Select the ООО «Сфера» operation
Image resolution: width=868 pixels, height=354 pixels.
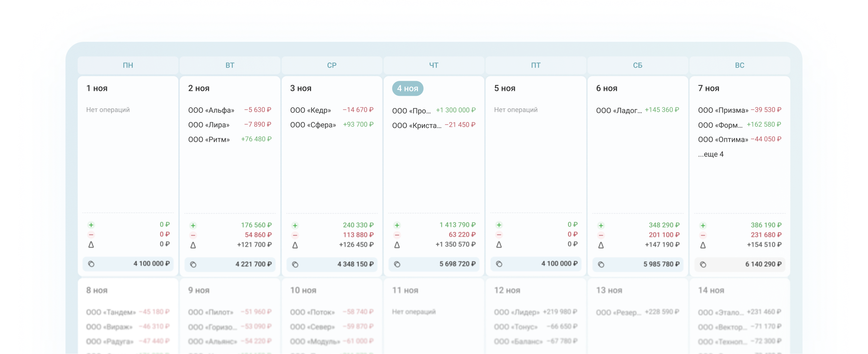click(332, 125)
